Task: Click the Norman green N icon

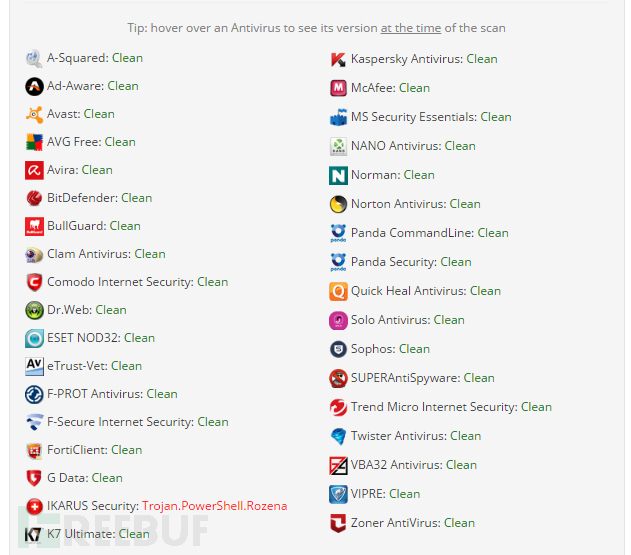Action: (338, 175)
